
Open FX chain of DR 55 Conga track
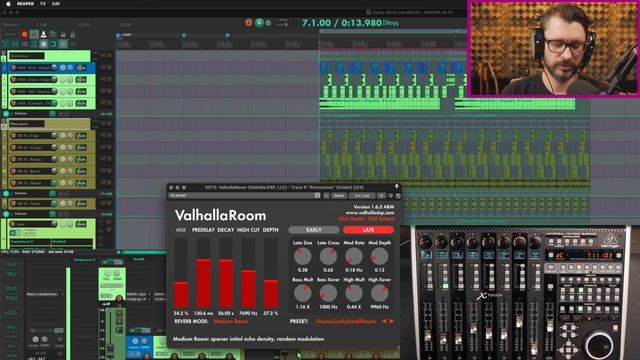tap(81, 147)
